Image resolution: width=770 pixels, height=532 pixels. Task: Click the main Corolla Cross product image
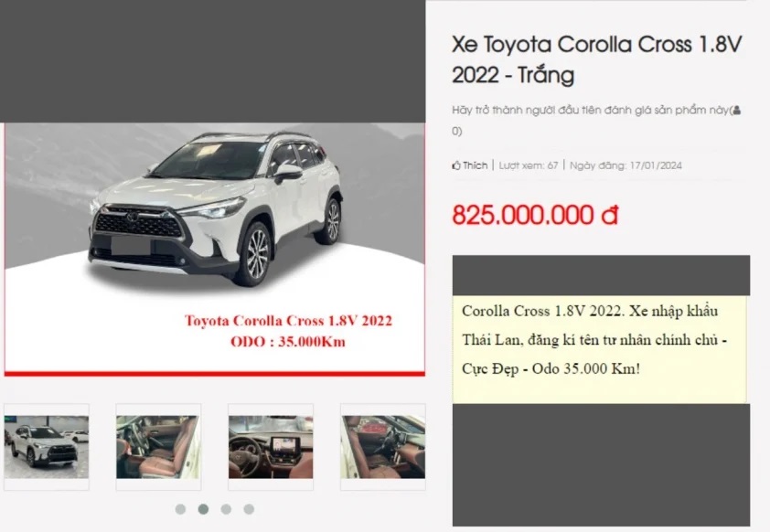pos(215,248)
